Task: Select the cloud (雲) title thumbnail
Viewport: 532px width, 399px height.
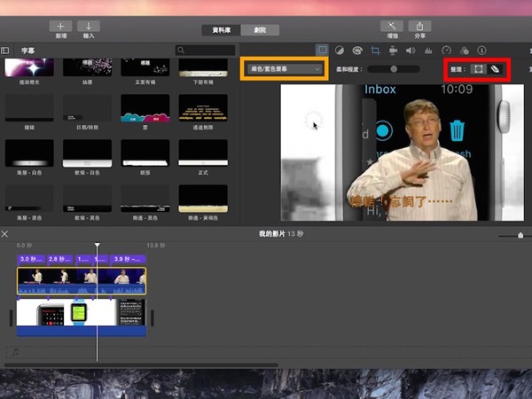Action: coord(145,107)
